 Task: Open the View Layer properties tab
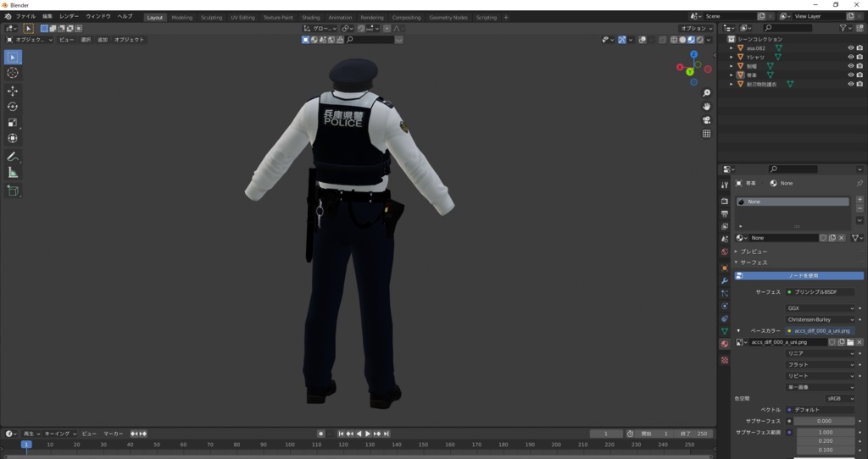(725, 227)
